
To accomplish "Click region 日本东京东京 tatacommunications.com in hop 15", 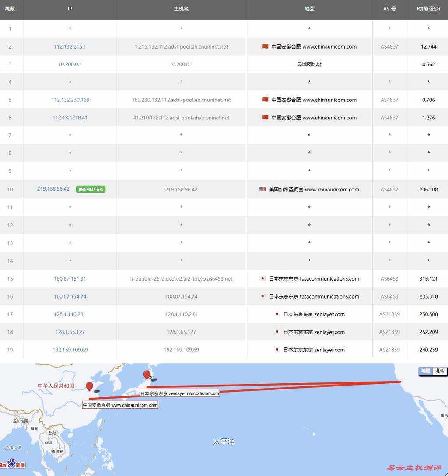I will point(314,279).
